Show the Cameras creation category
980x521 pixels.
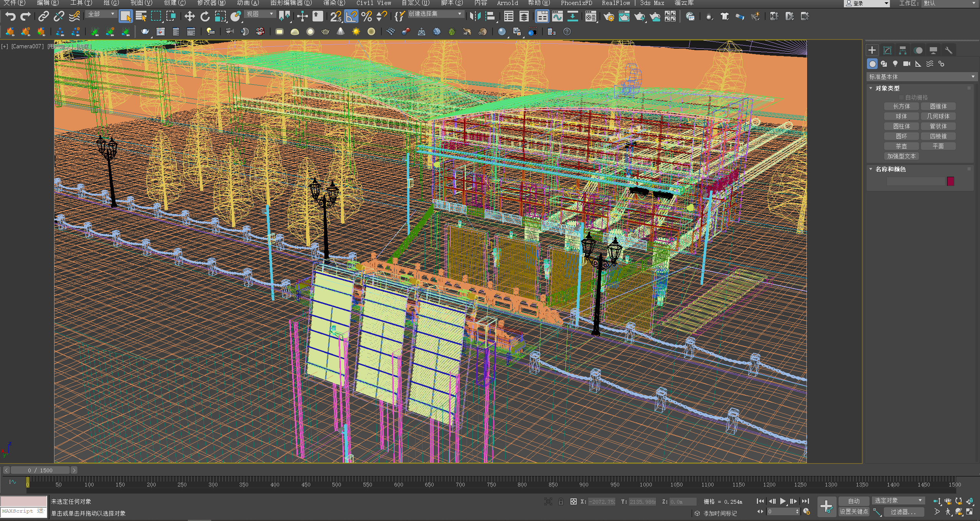[906, 64]
